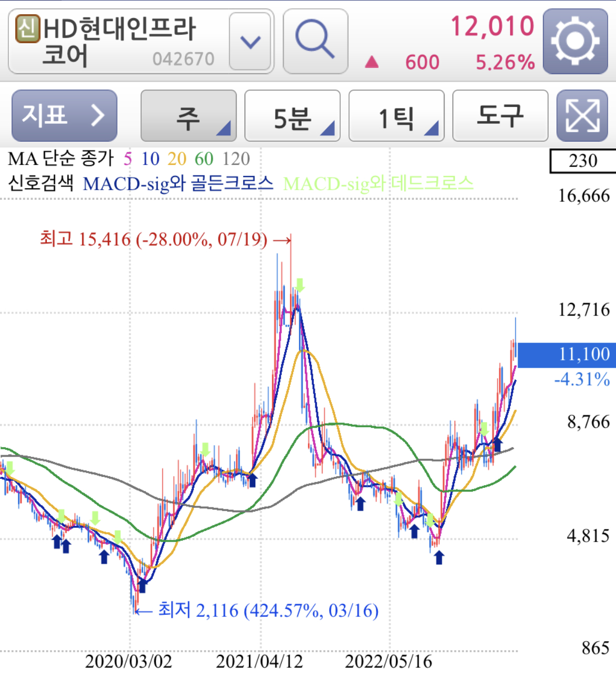Click the 2022/05/16 date label
This screenshot has width=616, height=677.
tap(389, 662)
